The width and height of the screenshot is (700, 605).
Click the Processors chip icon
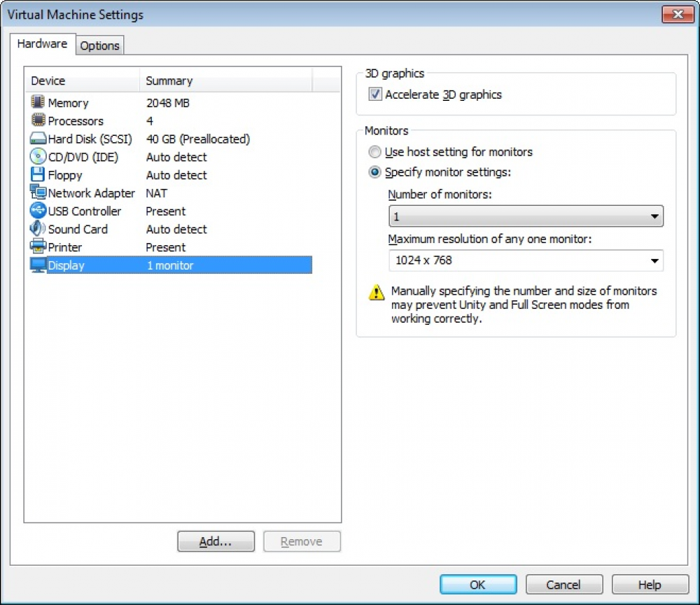(38, 120)
